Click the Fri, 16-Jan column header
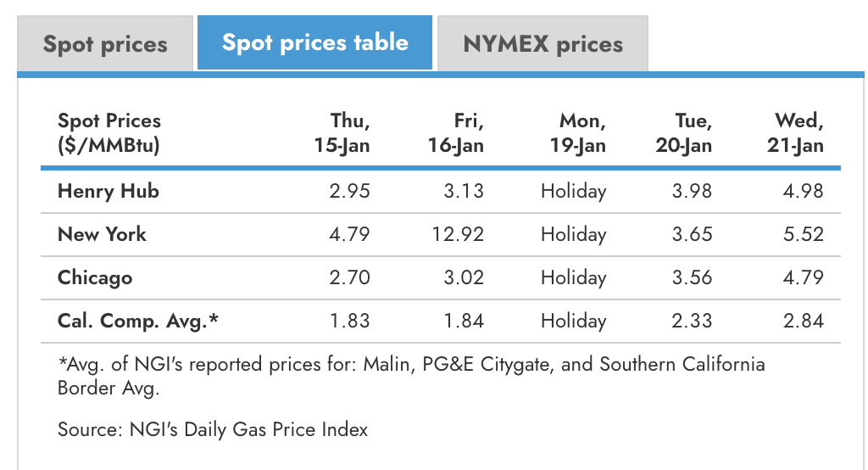Image resolution: width=868 pixels, height=470 pixels. tap(456, 133)
